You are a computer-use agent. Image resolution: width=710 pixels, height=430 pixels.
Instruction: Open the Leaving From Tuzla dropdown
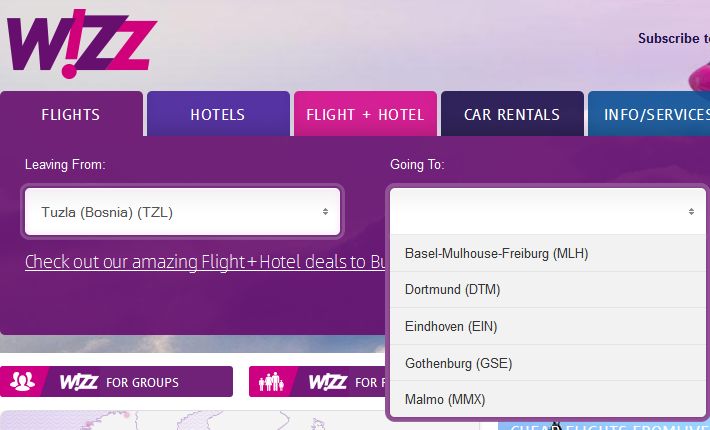pyautogui.click(x=182, y=211)
